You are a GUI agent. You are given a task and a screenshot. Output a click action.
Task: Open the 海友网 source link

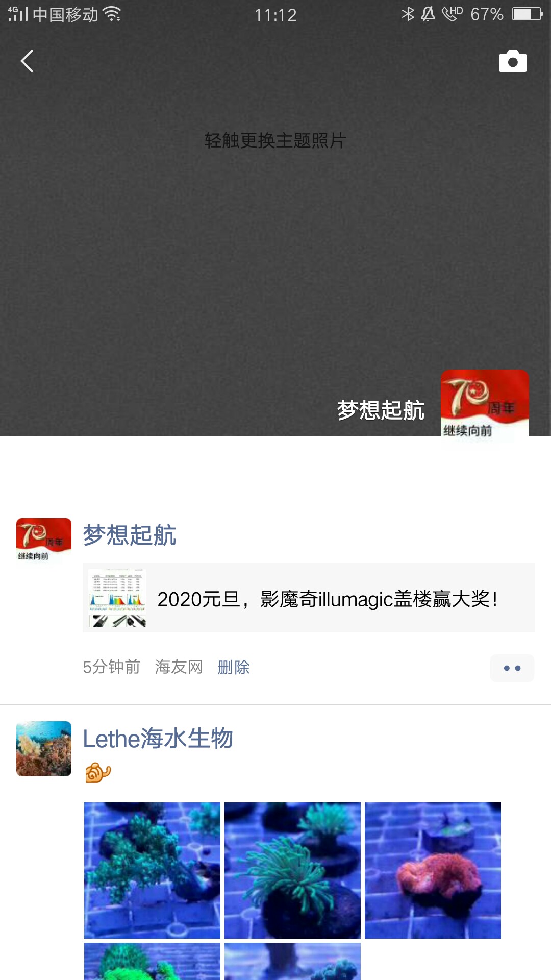[x=179, y=667]
